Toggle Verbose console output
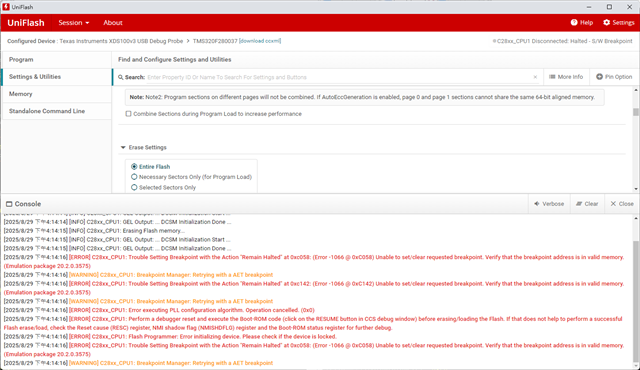640x370 pixels. (x=549, y=204)
